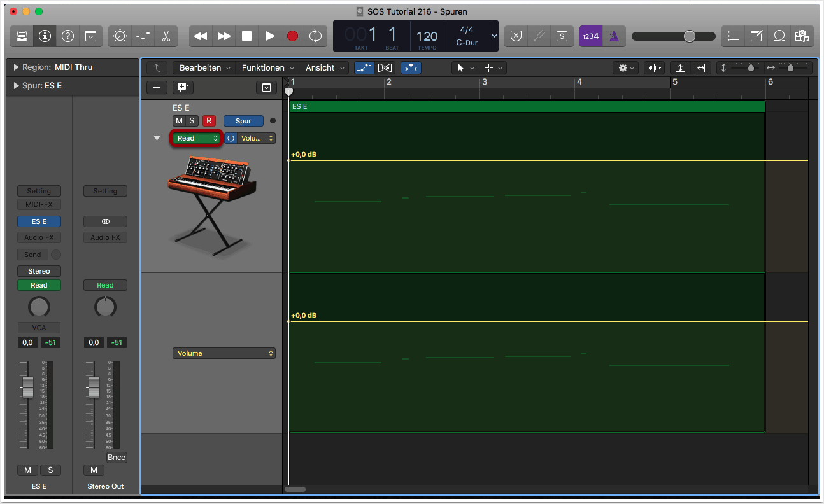The height and width of the screenshot is (504, 824).
Task: Open the Smart Controls button
Action: click(x=120, y=36)
